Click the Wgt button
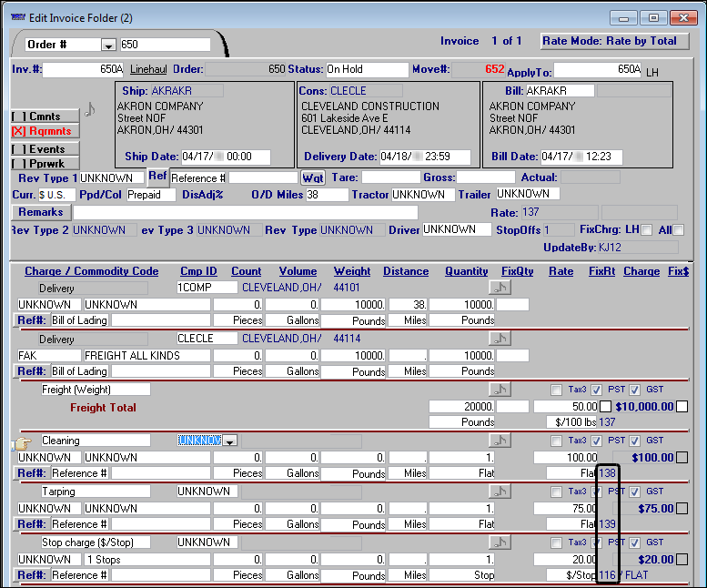 [x=314, y=177]
